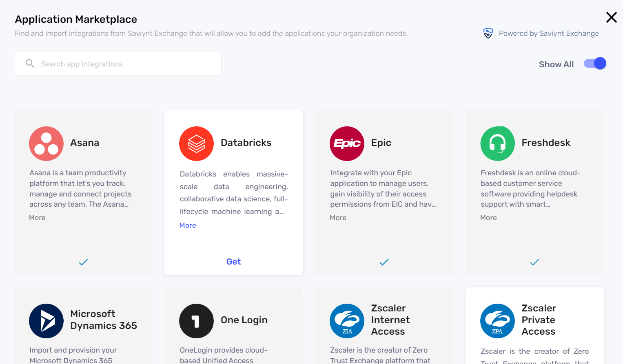
Task: Click the Databricks stacked-layers logo
Action: coord(196,143)
